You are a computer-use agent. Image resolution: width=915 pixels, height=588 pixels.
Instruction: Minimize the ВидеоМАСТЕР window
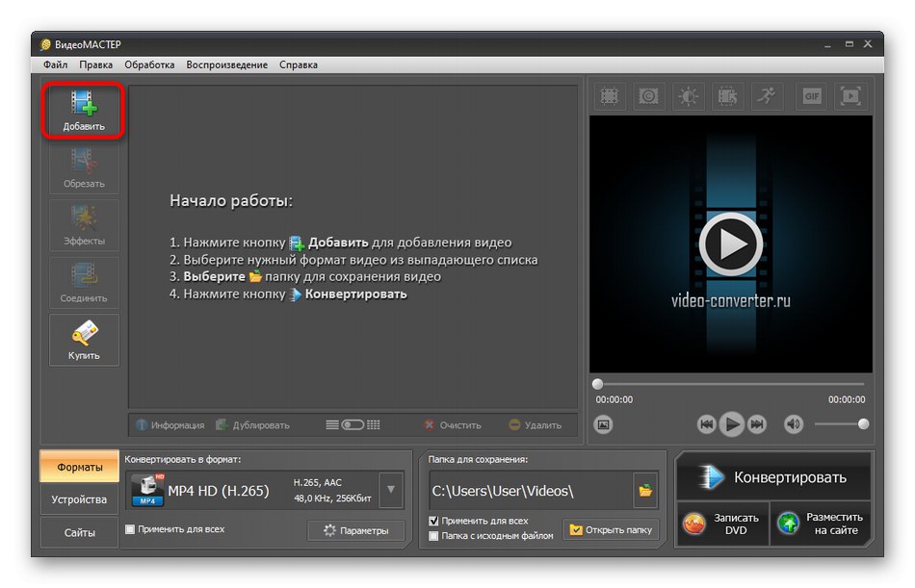[827, 44]
